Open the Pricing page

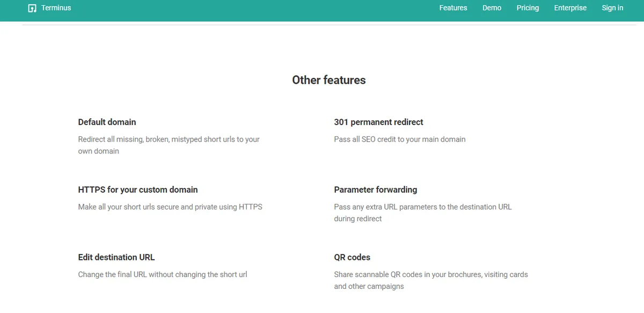[528, 8]
